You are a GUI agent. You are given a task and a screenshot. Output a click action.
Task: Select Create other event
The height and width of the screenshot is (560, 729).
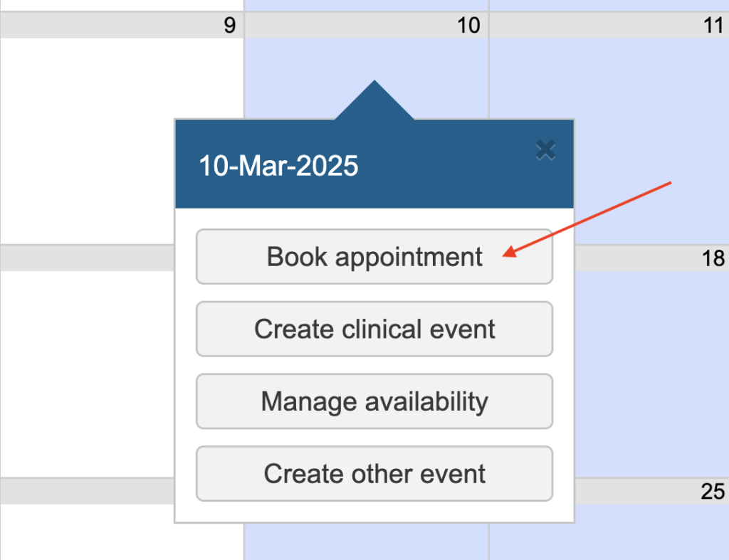point(374,475)
